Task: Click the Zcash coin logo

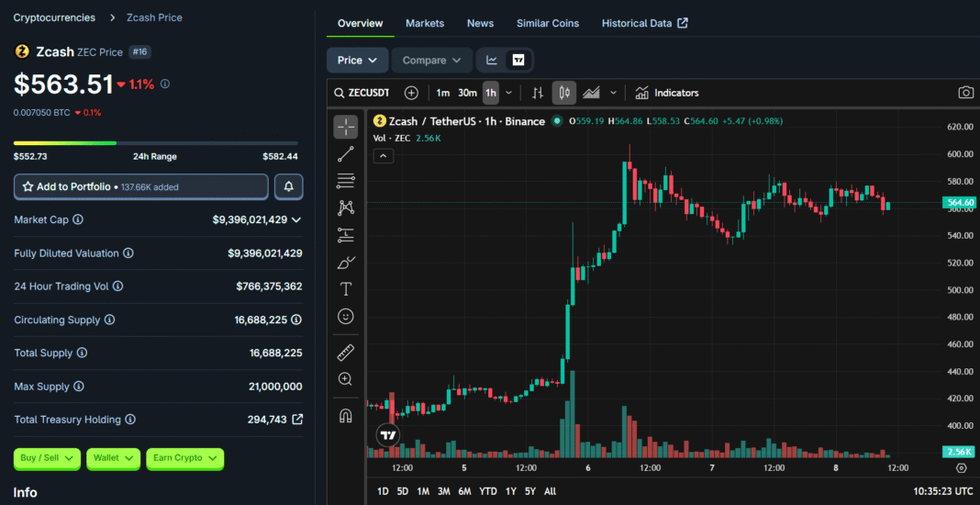Action: point(22,52)
